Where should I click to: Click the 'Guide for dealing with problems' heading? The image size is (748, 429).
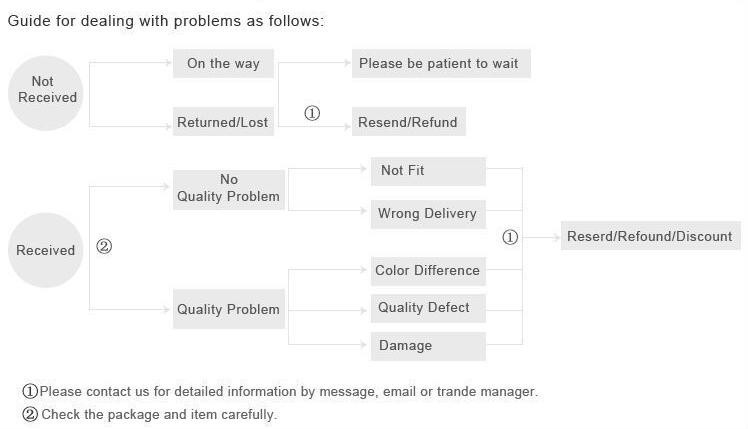pyautogui.click(x=166, y=21)
